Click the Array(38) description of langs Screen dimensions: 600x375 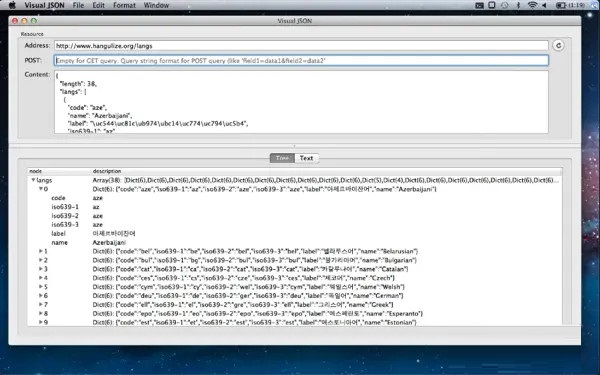click(326, 180)
